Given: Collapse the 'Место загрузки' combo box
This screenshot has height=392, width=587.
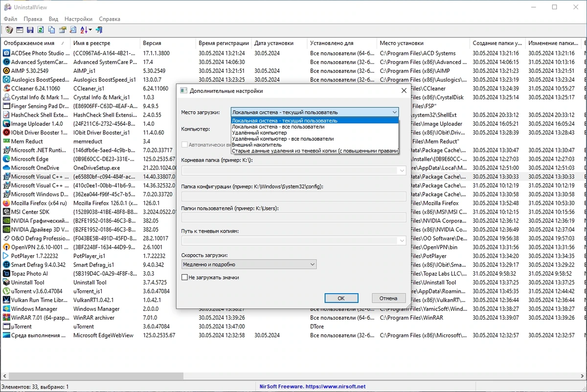Looking at the screenshot, I should point(394,112).
